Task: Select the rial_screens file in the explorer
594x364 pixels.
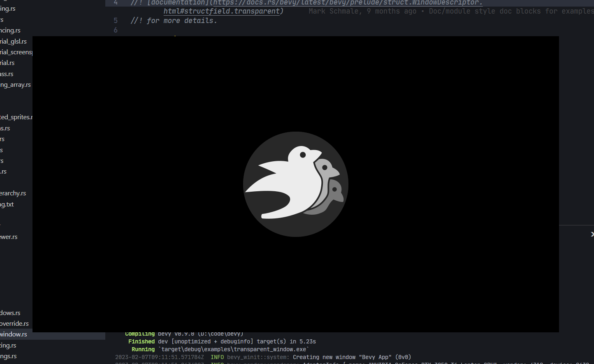Action: (x=16, y=52)
